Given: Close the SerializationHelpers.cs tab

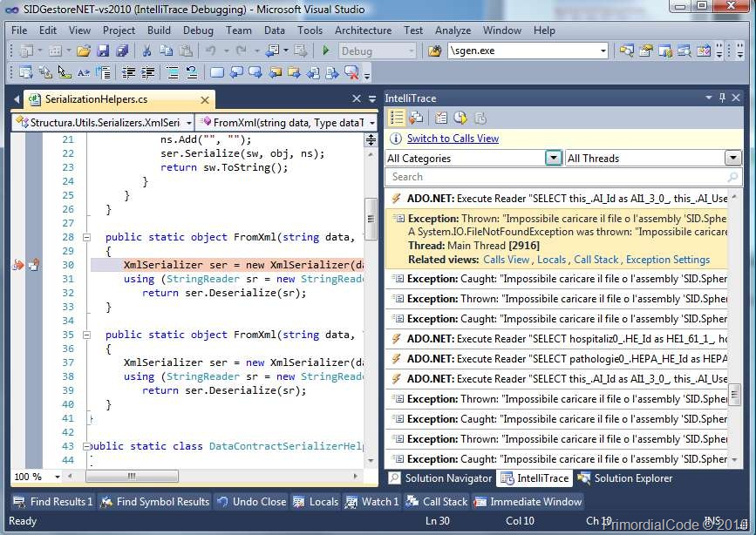Looking at the screenshot, I should 205,100.
